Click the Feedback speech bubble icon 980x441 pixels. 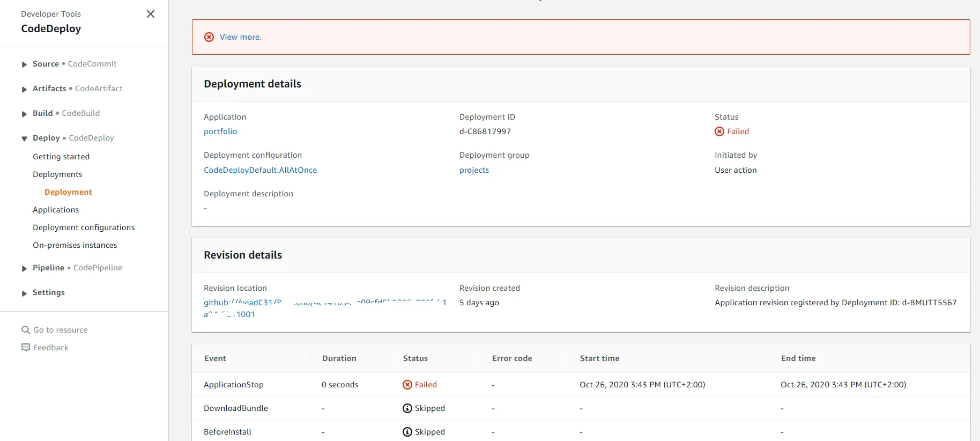click(26, 348)
